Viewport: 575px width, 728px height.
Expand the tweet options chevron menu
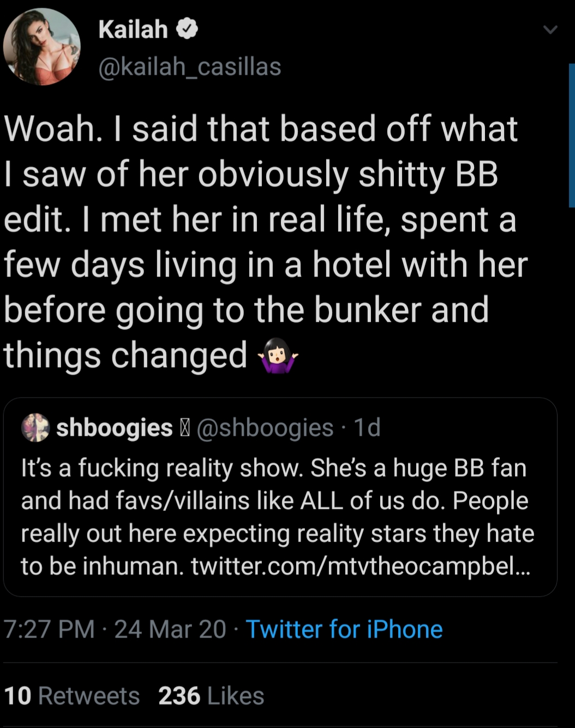tap(550, 30)
